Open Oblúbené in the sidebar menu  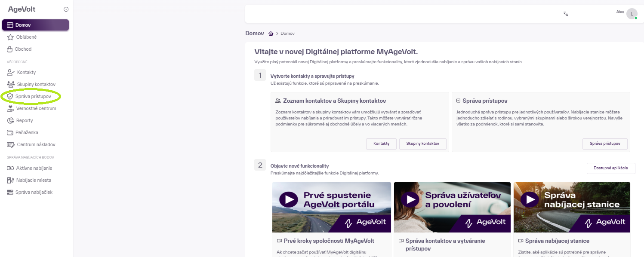(x=35, y=37)
